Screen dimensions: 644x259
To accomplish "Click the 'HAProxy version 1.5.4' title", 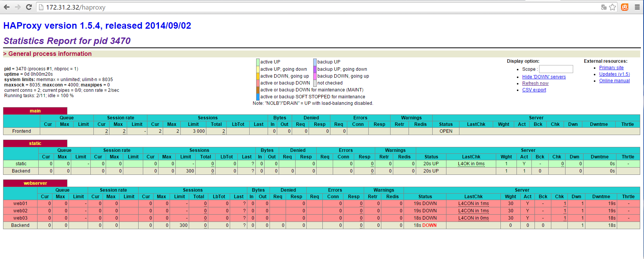I will point(97,26).
